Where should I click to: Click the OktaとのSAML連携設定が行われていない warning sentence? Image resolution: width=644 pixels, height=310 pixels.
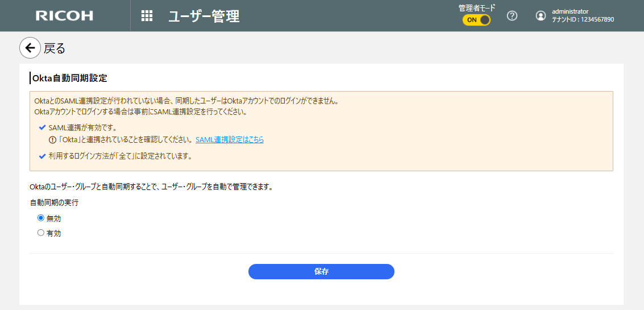click(x=186, y=102)
